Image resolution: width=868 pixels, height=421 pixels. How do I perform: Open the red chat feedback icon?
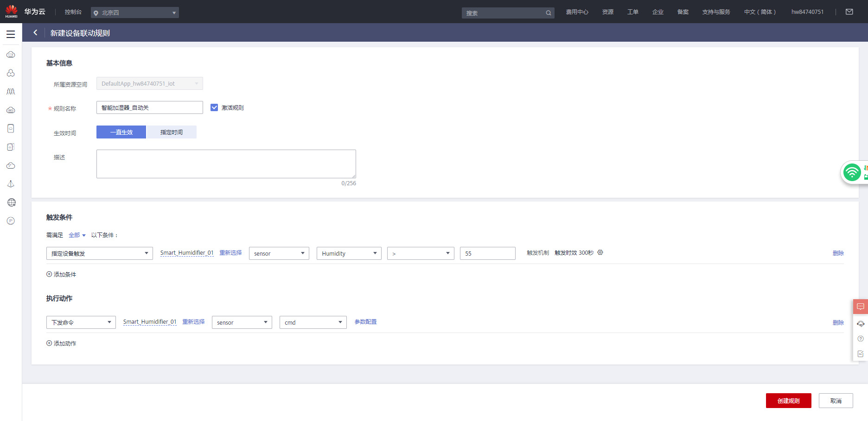click(x=861, y=307)
